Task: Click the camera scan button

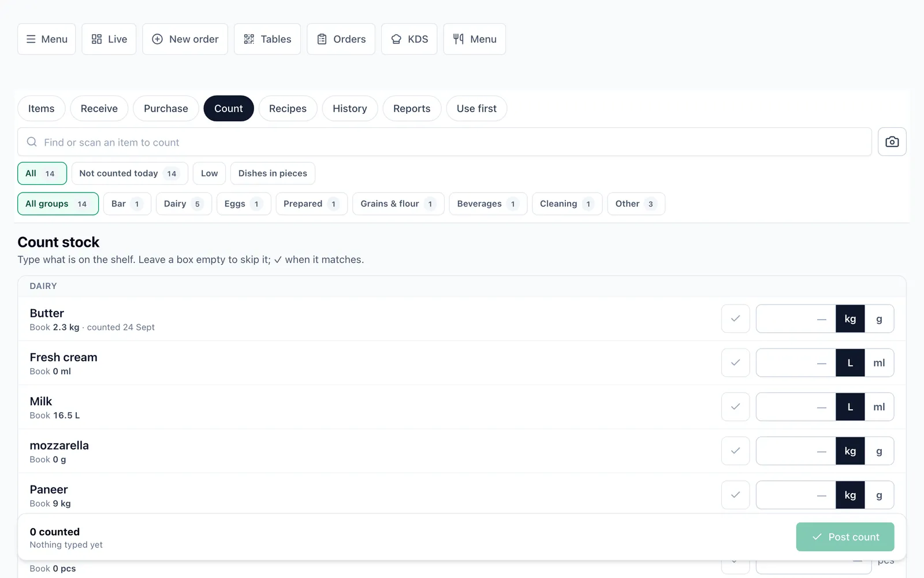Action: pyautogui.click(x=892, y=142)
